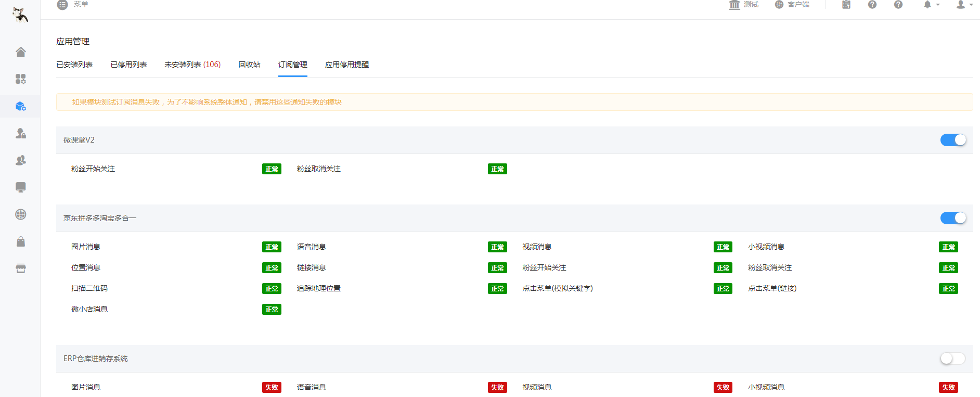The height and width of the screenshot is (397, 980).
Task: Click the 正常 badge beside 微小店消息
Action: coord(272,310)
